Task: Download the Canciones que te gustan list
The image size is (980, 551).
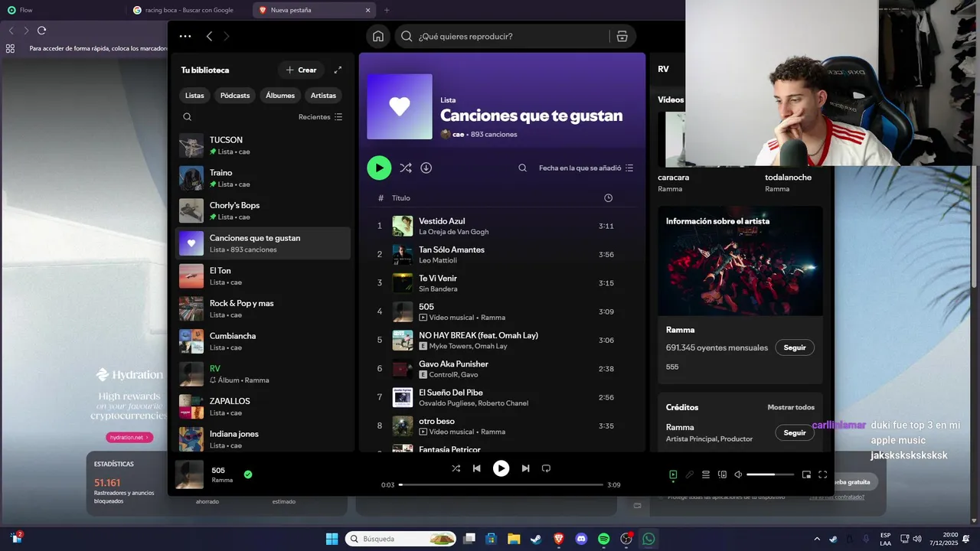Action: (426, 168)
